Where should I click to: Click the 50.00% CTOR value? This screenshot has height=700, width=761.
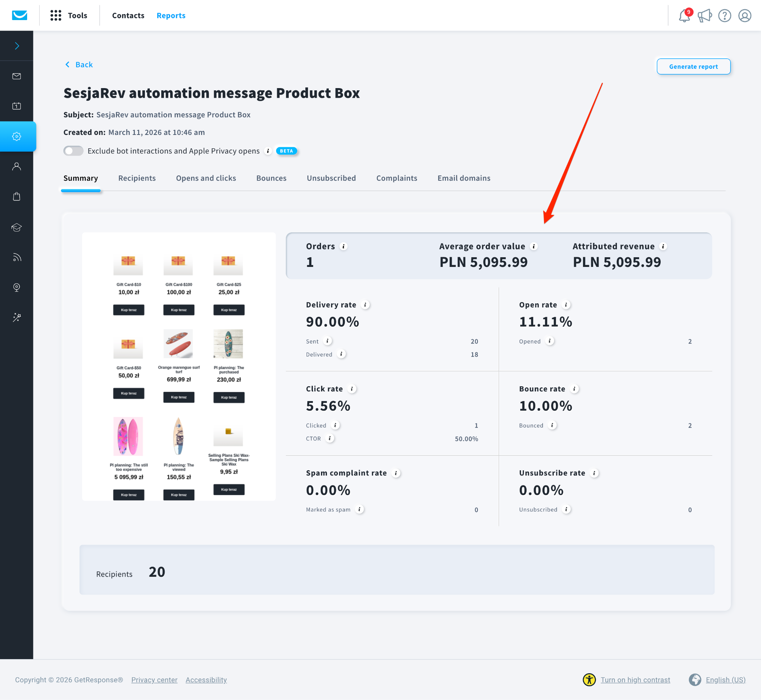tap(466, 439)
